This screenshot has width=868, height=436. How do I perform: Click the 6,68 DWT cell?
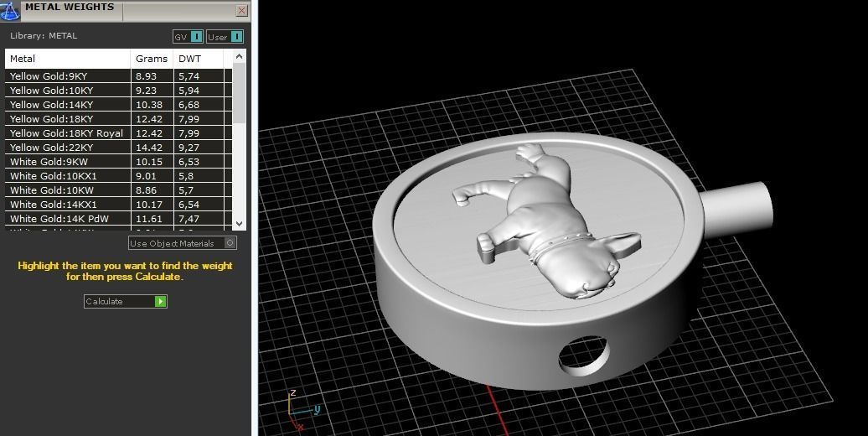tap(199, 105)
